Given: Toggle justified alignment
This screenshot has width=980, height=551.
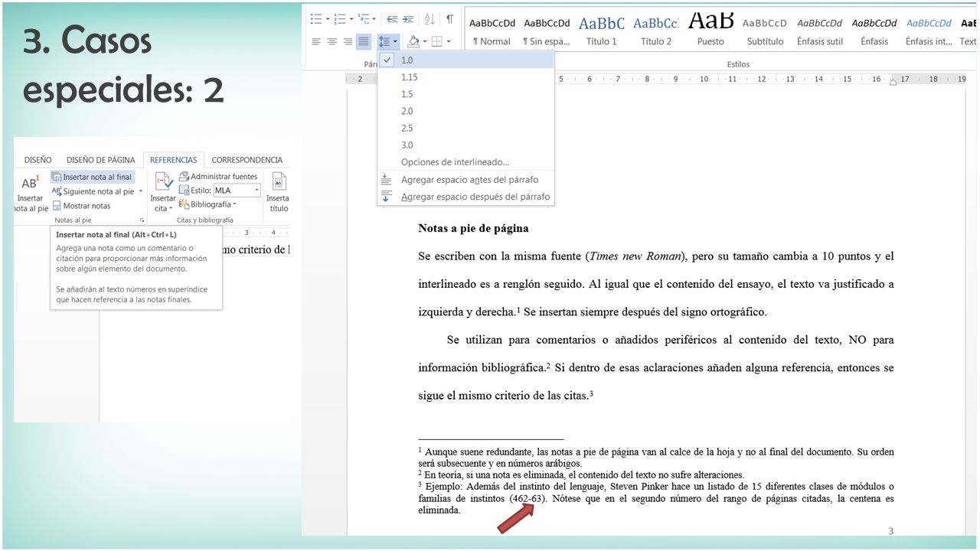Looking at the screenshot, I should pyautogui.click(x=364, y=41).
